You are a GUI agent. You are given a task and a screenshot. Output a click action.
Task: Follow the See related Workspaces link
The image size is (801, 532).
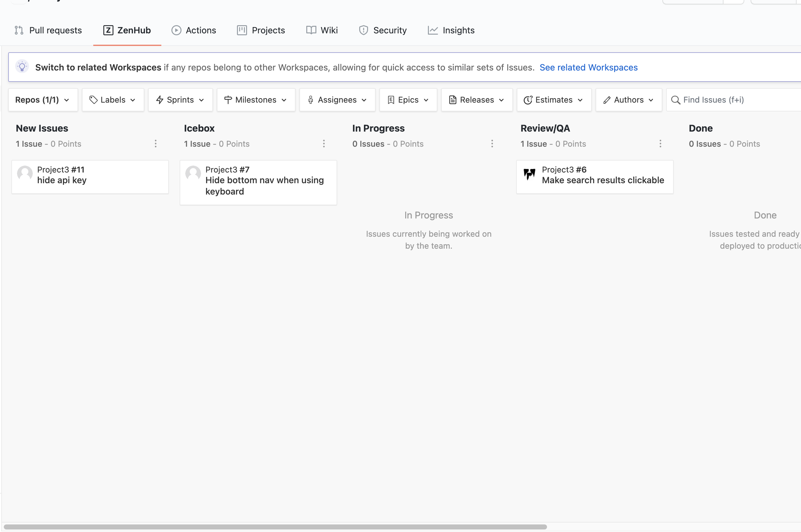(x=588, y=67)
